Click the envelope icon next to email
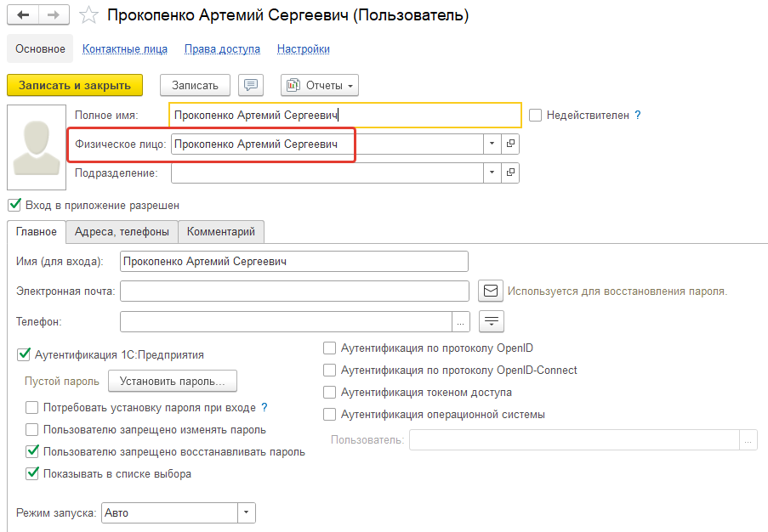 click(490, 291)
